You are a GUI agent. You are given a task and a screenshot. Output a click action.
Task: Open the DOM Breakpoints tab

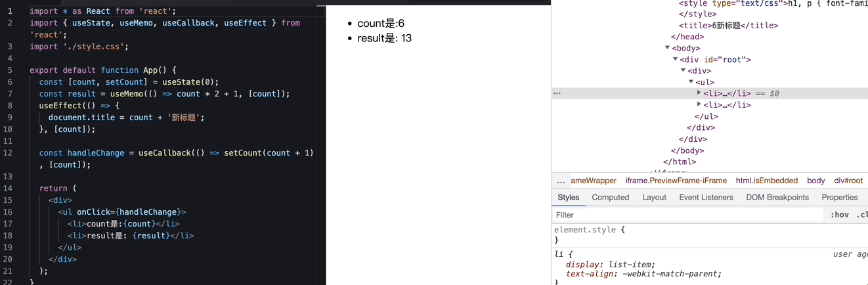tap(777, 197)
